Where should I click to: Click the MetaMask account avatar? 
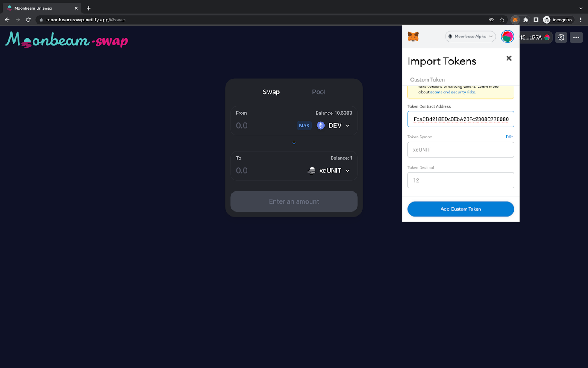(507, 37)
